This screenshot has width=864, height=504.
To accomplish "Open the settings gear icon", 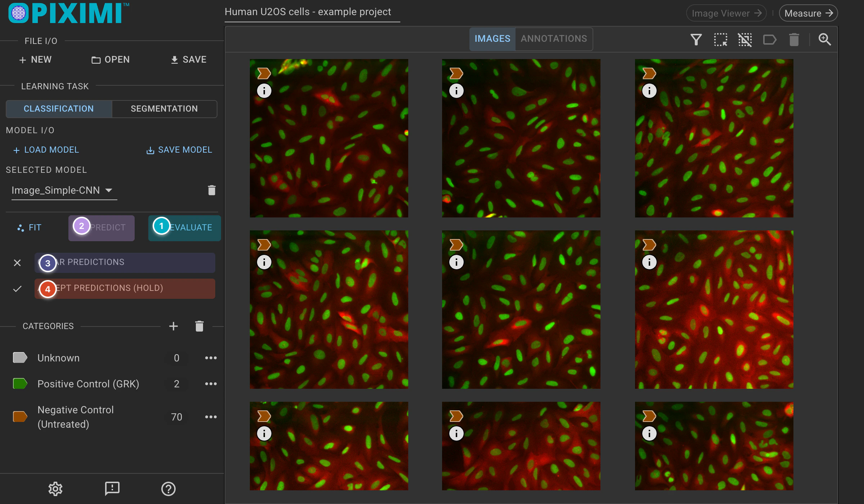I will tap(55, 489).
